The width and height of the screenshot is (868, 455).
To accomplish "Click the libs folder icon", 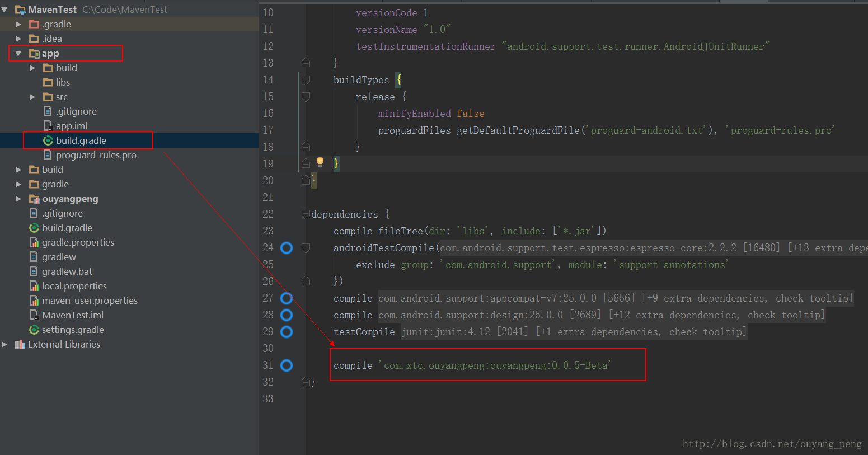I will 48,82.
